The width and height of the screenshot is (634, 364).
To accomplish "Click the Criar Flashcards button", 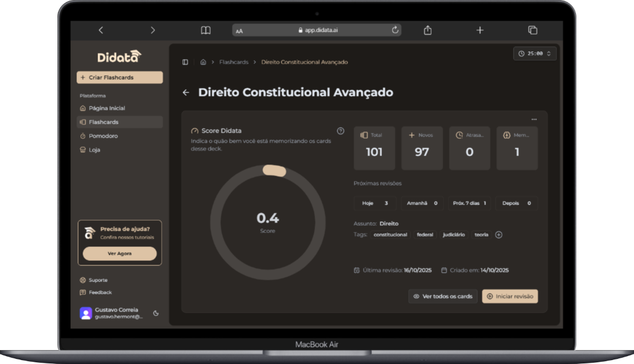I will tap(119, 77).
